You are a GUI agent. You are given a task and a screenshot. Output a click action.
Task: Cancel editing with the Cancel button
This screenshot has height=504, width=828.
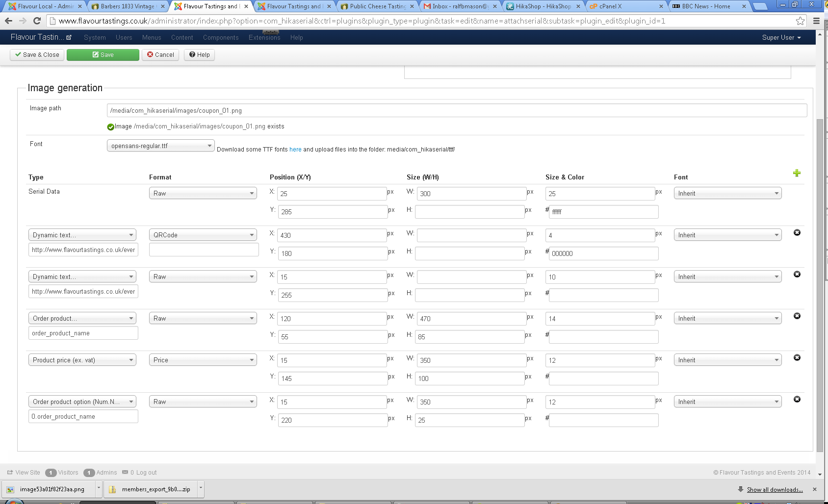[x=160, y=54]
